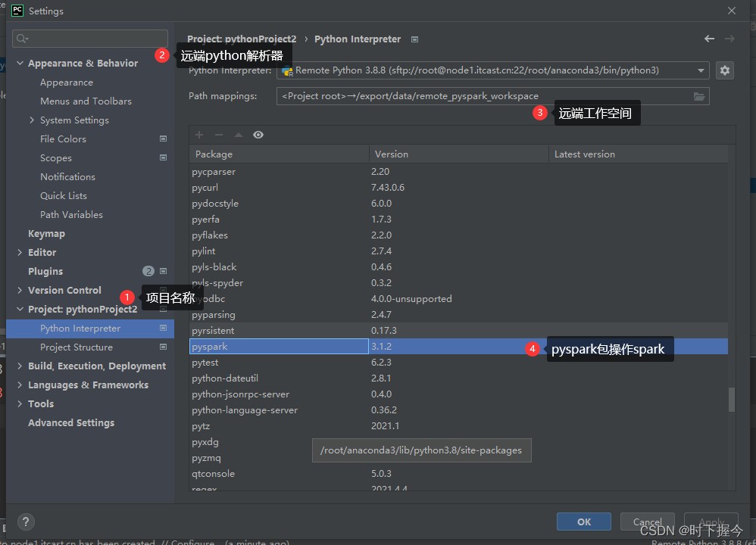The height and width of the screenshot is (545, 756).
Task: Click Latest version column header
Action: coord(639,154)
